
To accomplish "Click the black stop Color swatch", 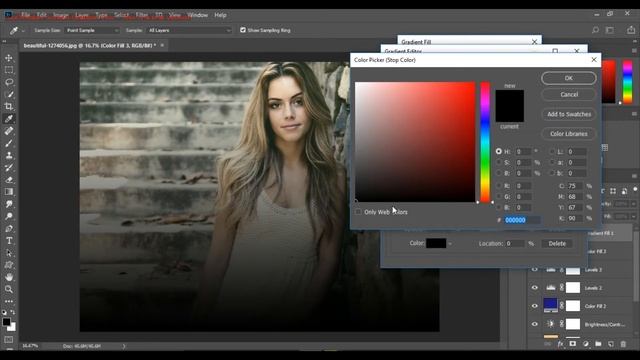I will pos(436,244).
